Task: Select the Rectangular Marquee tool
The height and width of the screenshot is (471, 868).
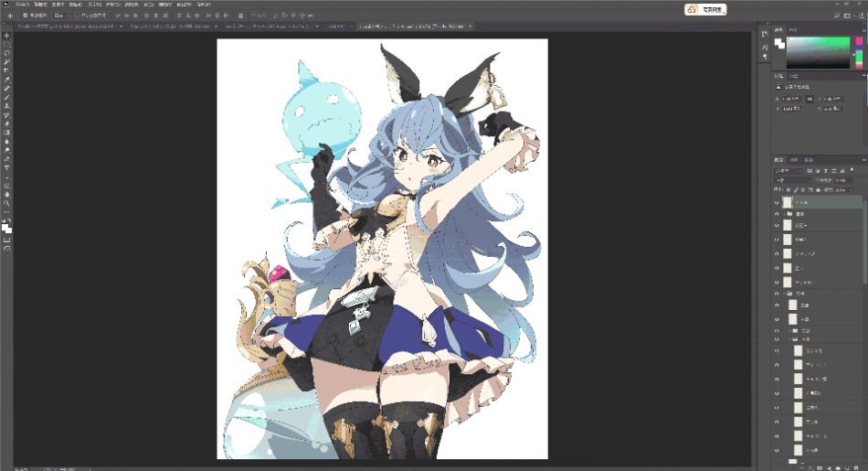Action: (x=6, y=44)
